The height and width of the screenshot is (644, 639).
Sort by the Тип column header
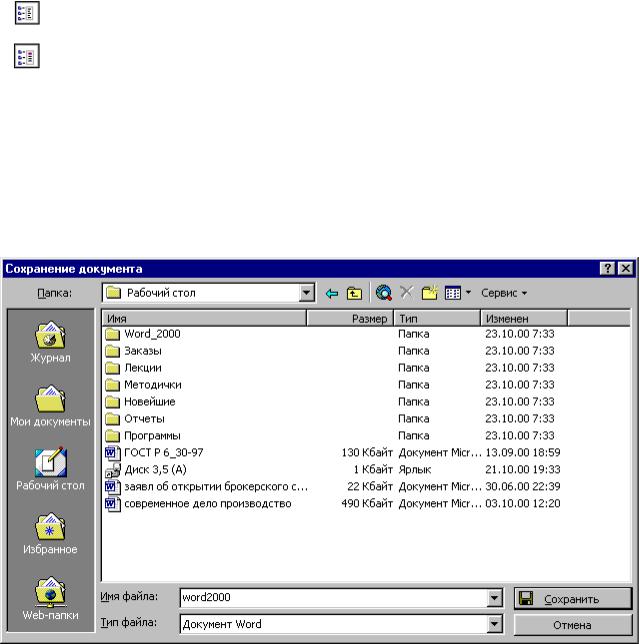(x=437, y=318)
